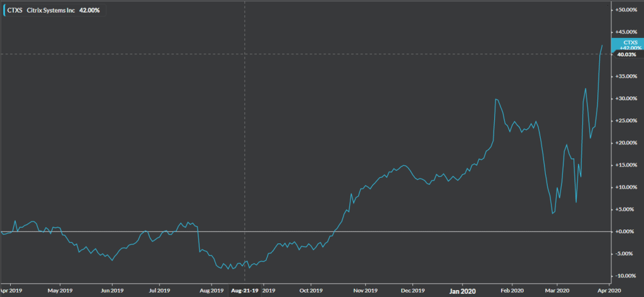Click the Apr 2019 label on time axis
This screenshot has height=297, width=644.
(x=11, y=291)
